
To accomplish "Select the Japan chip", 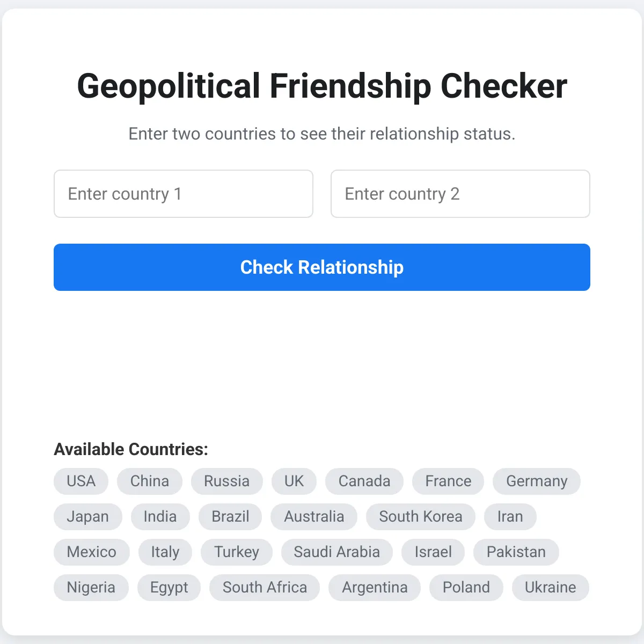I will [88, 516].
